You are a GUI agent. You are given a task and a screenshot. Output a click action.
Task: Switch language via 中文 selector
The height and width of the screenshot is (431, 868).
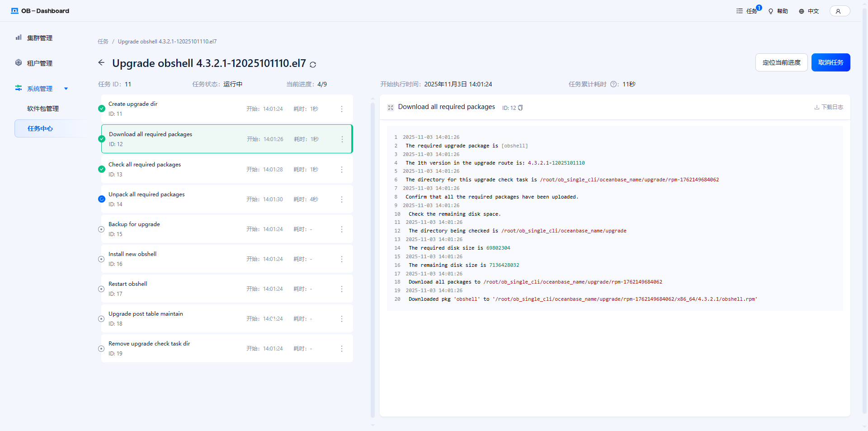click(x=809, y=11)
